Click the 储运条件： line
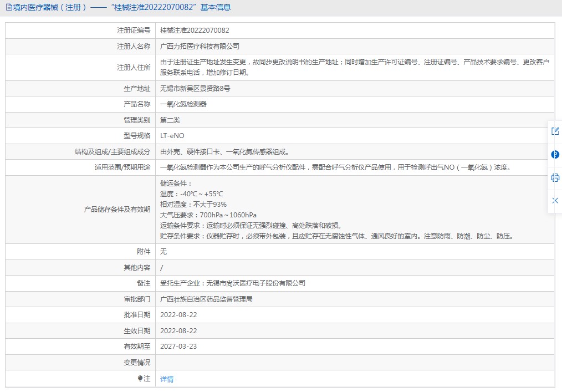Screen dimensions: 562x392 [176, 184]
